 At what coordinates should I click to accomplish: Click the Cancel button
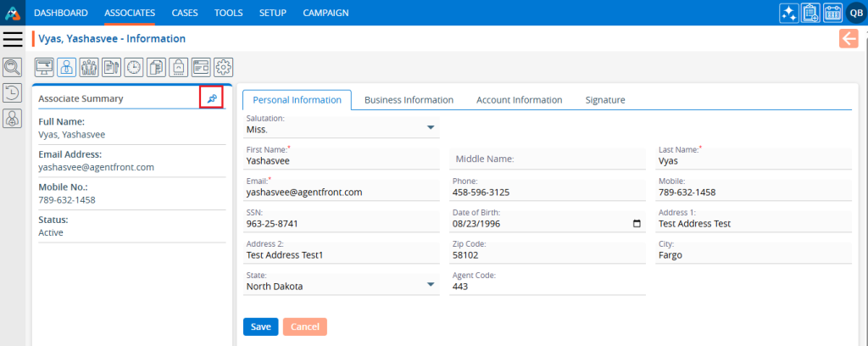point(304,326)
